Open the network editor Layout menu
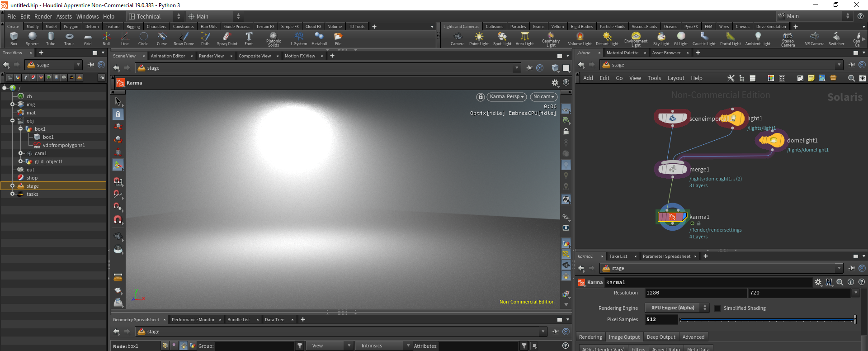868x351 pixels. [x=676, y=78]
